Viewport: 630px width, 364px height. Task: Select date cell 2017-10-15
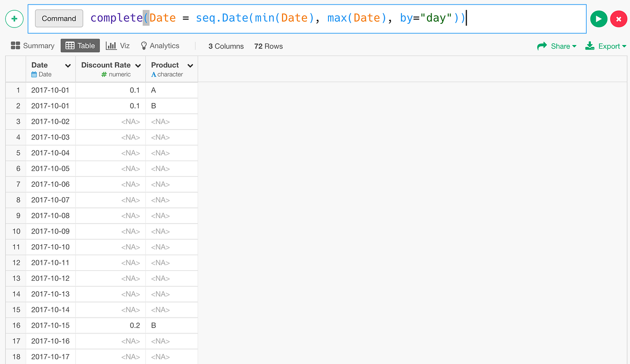[x=50, y=325]
